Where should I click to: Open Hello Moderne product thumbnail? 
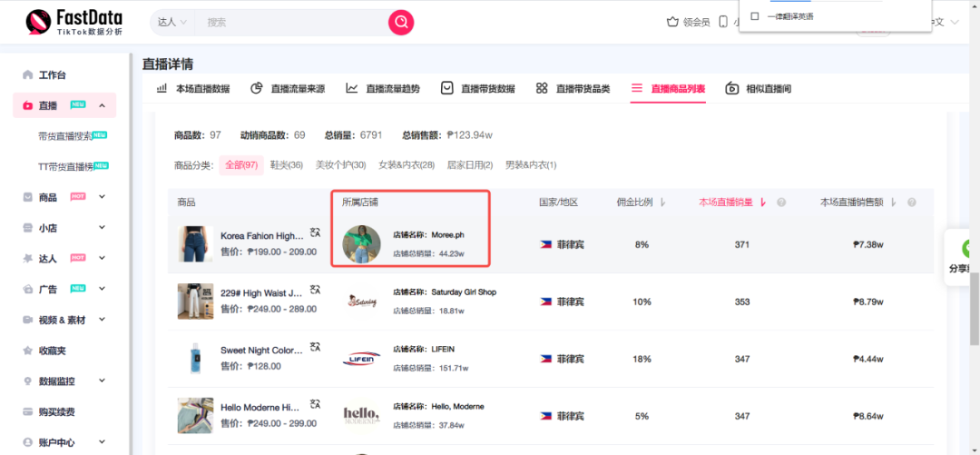pyautogui.click(x=195, y=416)
